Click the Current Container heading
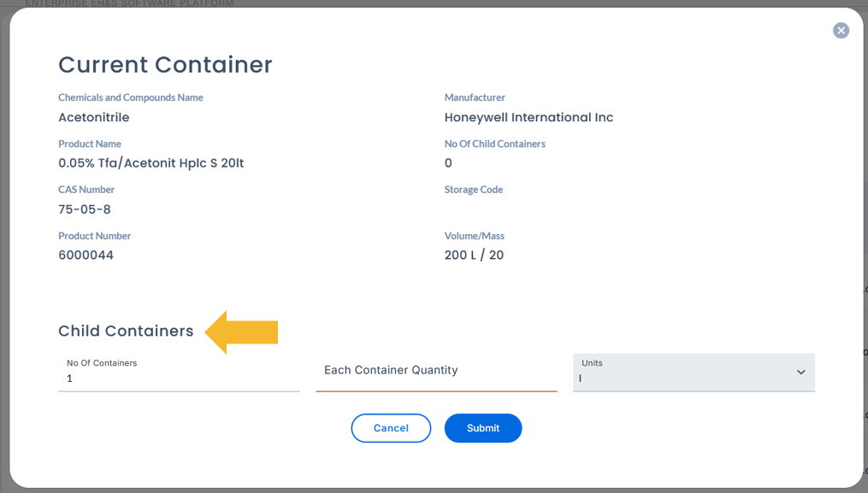Viewport: 868px width, 493px height. pyautogui.click(x=166, y=65)
